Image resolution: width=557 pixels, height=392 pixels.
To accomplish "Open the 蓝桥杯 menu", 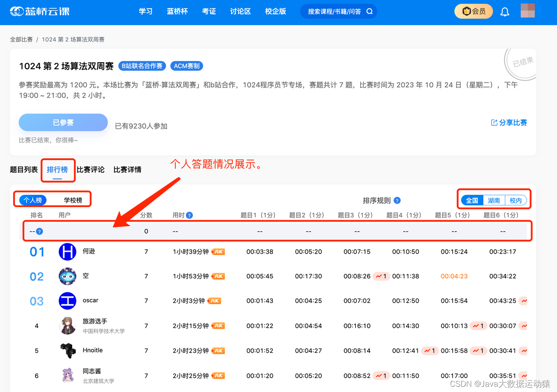I will 177,11.
